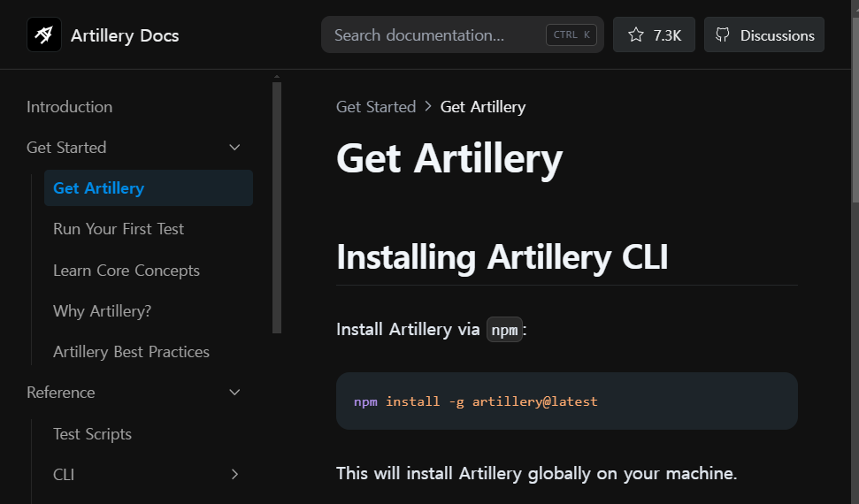Collapse the Reference section chevron
The height and width of the screenshot is (504, 859).
pyautogui.click(x=234, y=393)
